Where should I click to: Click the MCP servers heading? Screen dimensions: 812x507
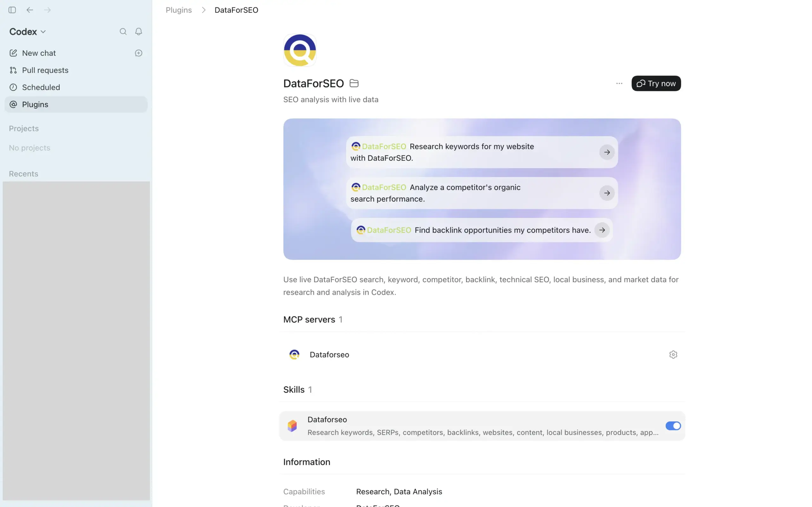coord(309,320)
